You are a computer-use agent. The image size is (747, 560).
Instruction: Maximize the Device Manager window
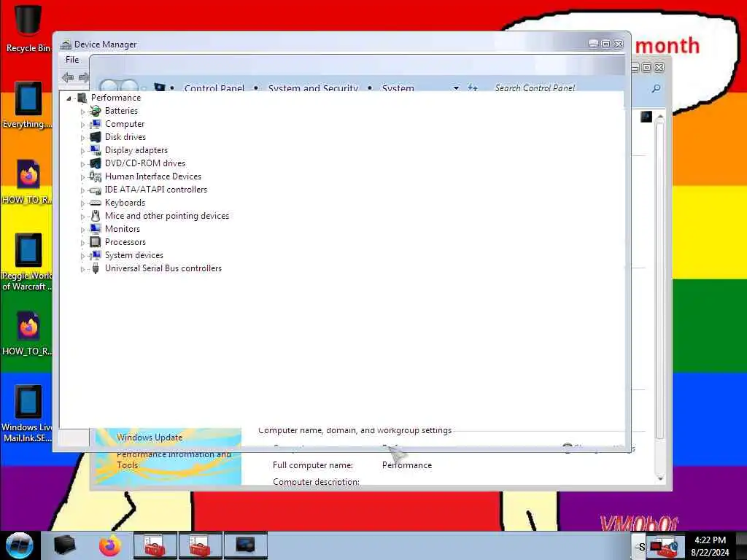coord(605,44)
